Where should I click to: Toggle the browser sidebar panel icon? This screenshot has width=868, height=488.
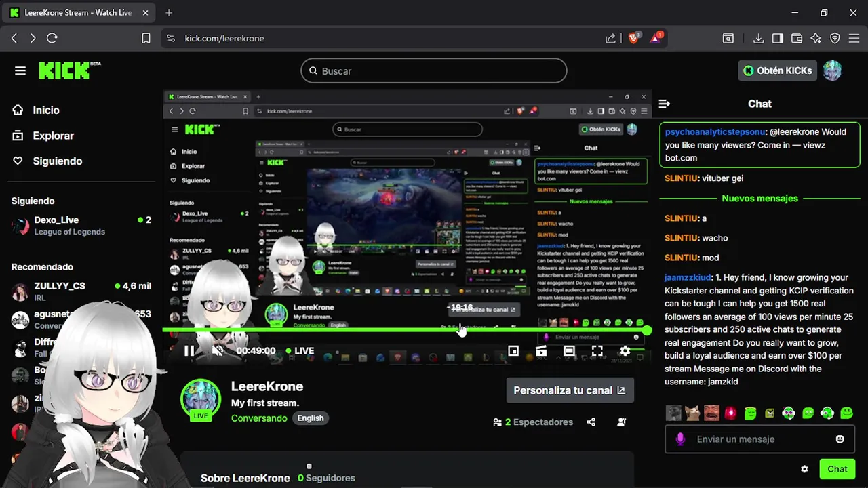pyautogui.click(x=777, y=39)
